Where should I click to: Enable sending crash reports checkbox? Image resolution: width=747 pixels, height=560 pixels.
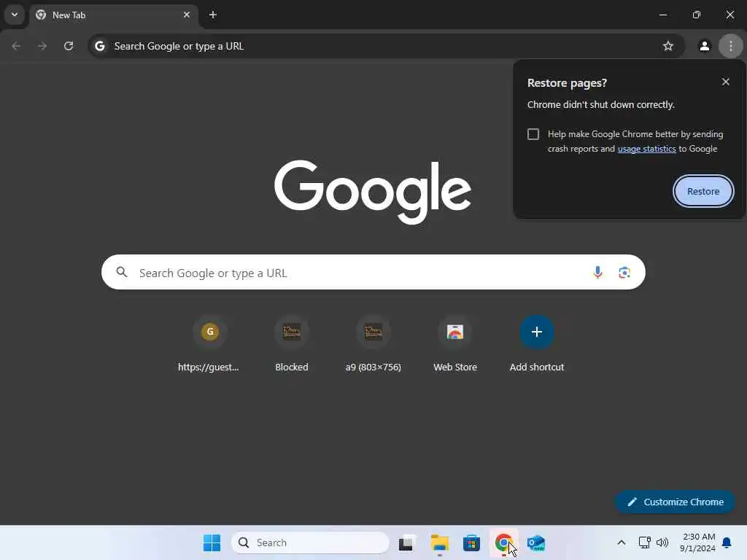pos(533,134)
